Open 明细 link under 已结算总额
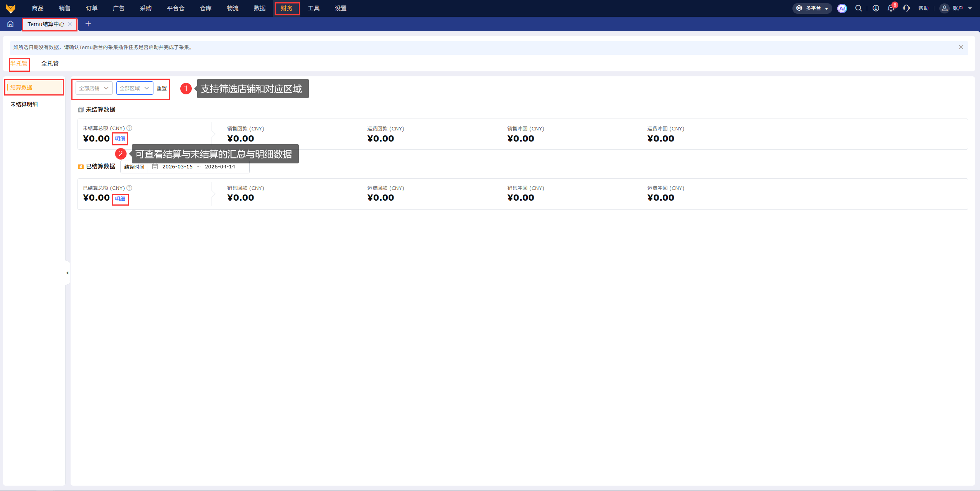 pos(120,199)
